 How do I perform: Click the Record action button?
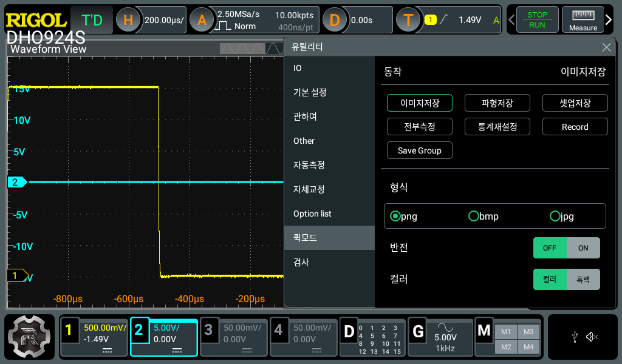click(575, 127)
